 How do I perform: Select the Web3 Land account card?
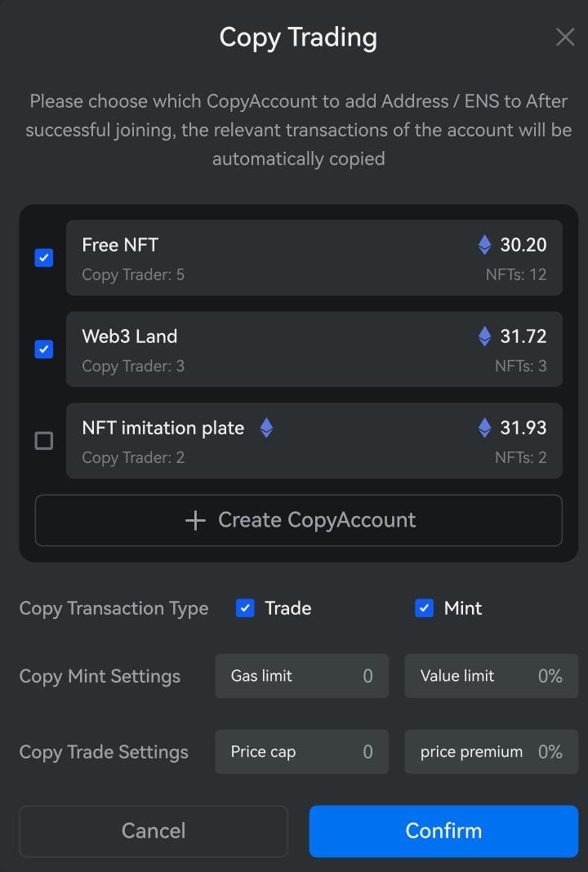click(314, 349)
